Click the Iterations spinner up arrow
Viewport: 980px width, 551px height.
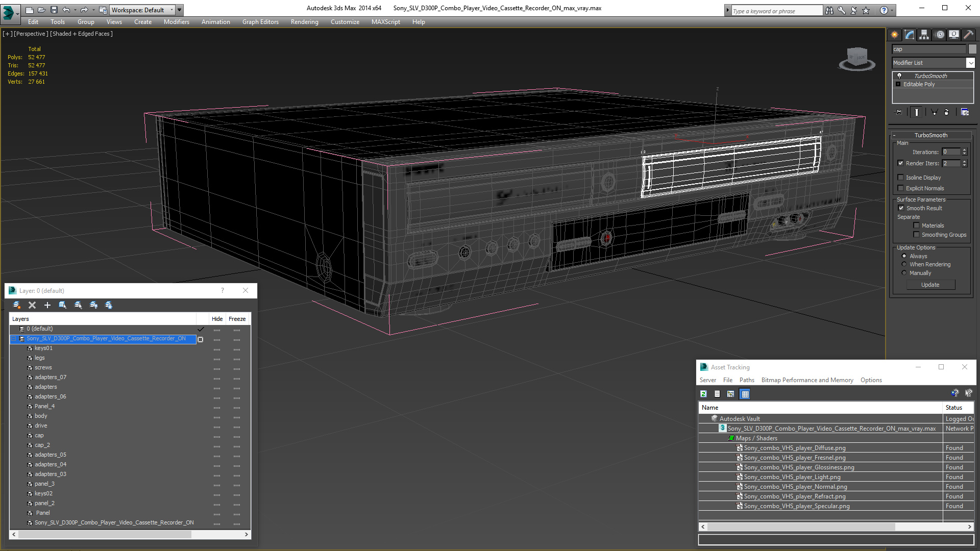click(964, 150)
